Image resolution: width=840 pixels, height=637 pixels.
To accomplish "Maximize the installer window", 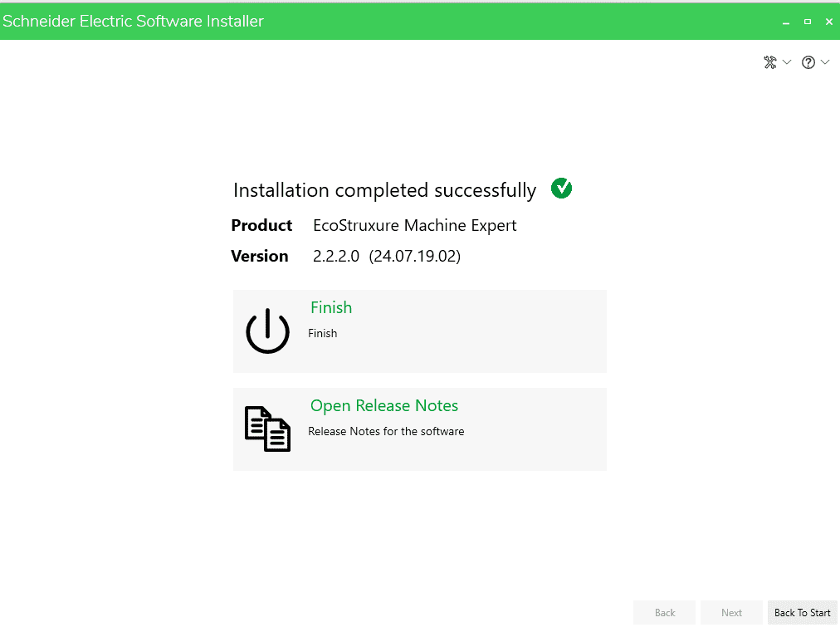I will (x=808, y=22).
